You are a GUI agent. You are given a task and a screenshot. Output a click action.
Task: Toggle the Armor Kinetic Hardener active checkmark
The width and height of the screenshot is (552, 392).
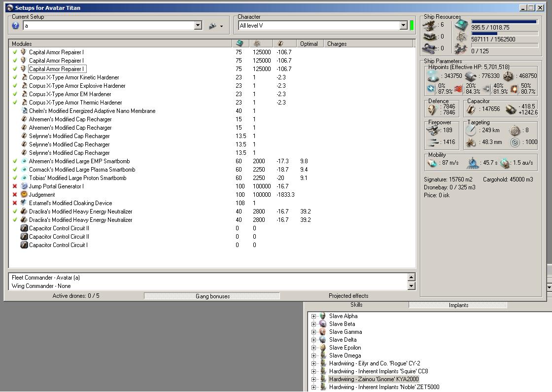[15, 77]
